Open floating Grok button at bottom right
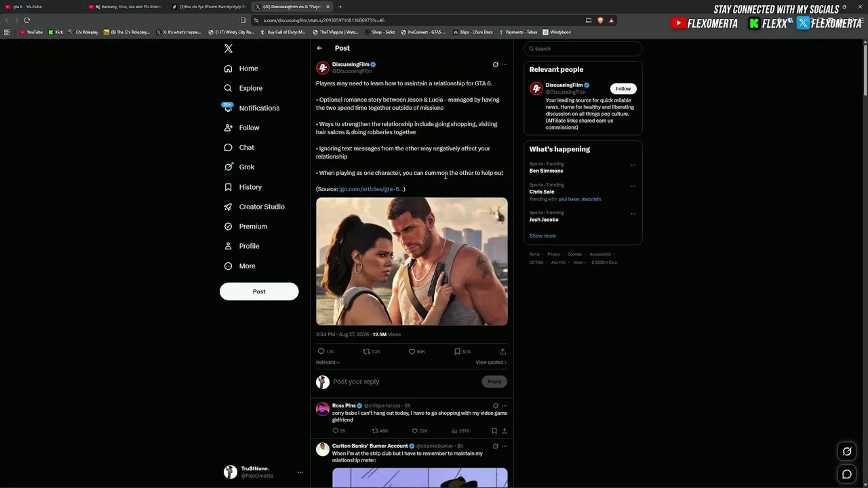868x488 pixels. coord(847,451)
